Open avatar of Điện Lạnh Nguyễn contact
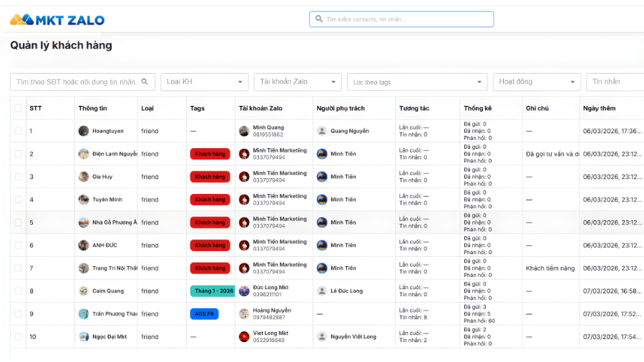Screen dimensions: 644x362 click(x=84, y=154)
